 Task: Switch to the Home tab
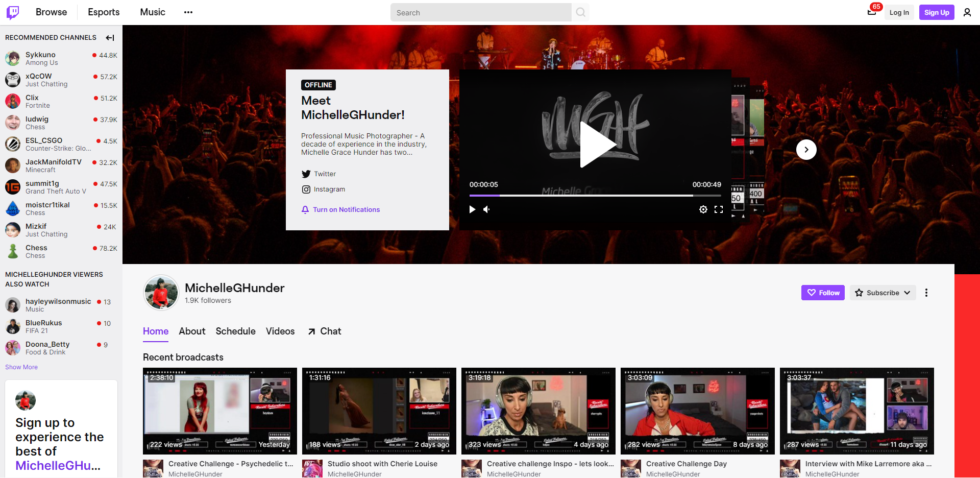[x=156, y=331]
